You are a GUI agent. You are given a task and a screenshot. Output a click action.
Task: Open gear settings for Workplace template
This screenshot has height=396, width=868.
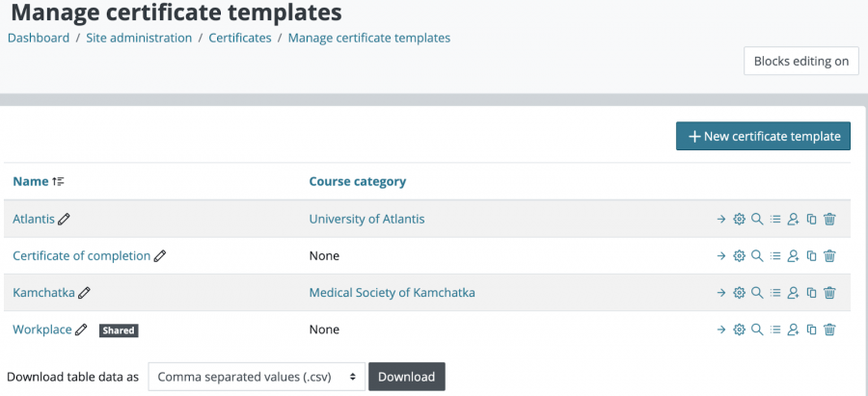click(x=739, y=330)
